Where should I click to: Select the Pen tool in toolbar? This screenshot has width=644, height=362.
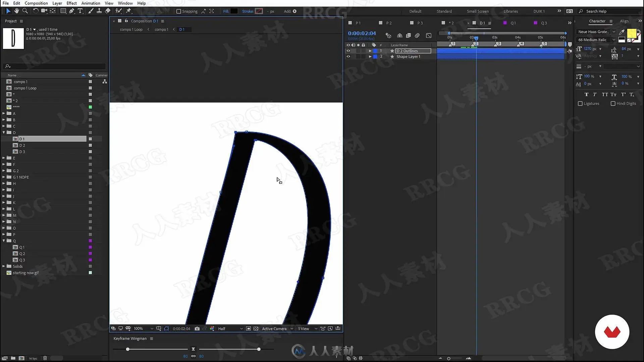coord(71,11)
